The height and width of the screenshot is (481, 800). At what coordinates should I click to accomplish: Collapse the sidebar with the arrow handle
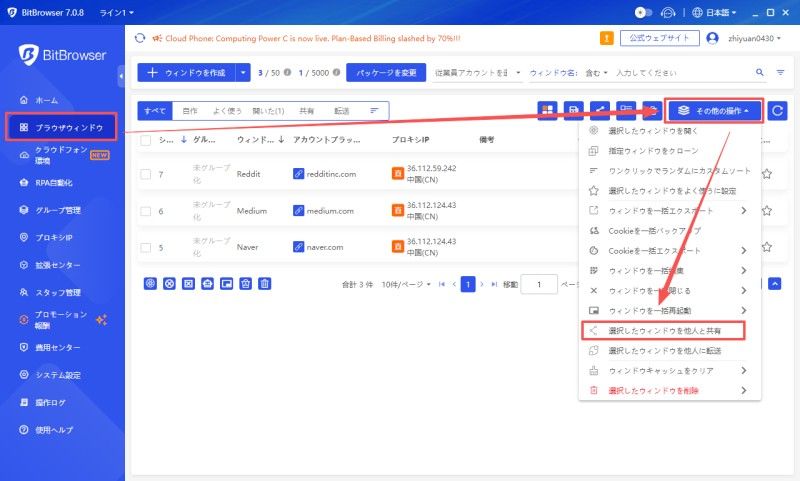tap(121, 75)
